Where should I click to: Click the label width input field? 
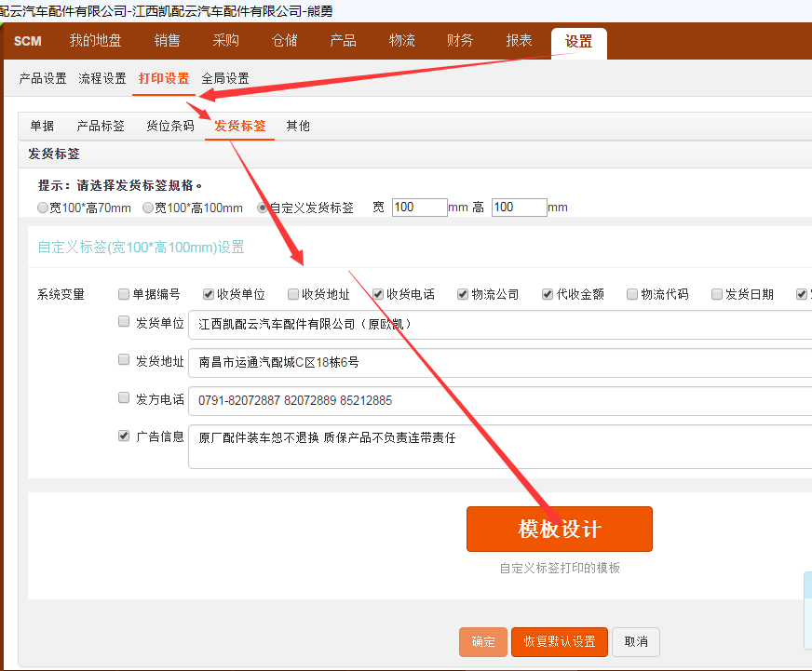(419, 208)
